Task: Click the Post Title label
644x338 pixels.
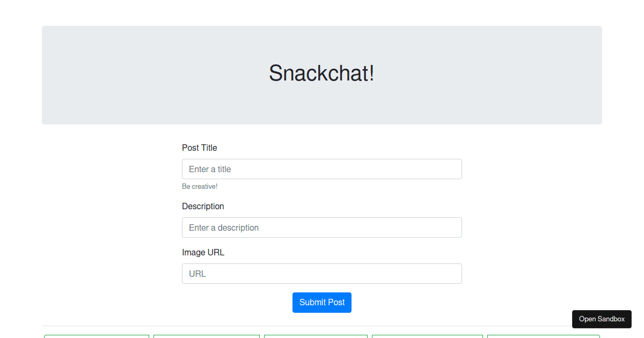Action: (x=199, y=148)
